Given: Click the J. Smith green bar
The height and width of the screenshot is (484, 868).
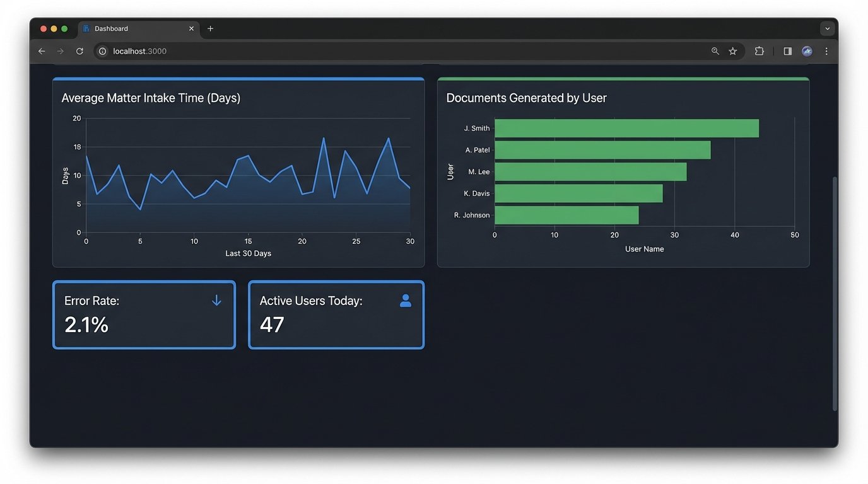Looking at the screenshot, I should pos(626,129).
